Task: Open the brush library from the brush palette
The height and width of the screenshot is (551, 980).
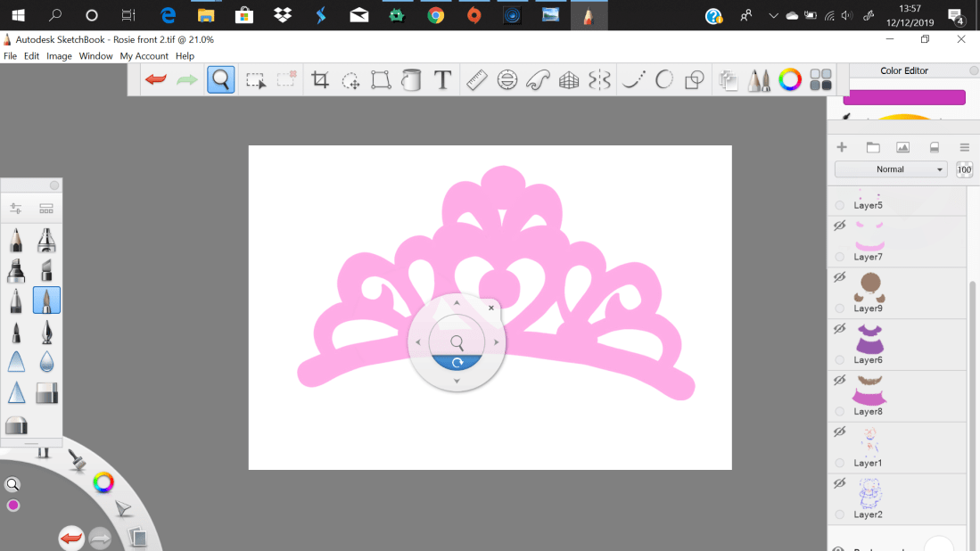Action: [x=46, y=209]
